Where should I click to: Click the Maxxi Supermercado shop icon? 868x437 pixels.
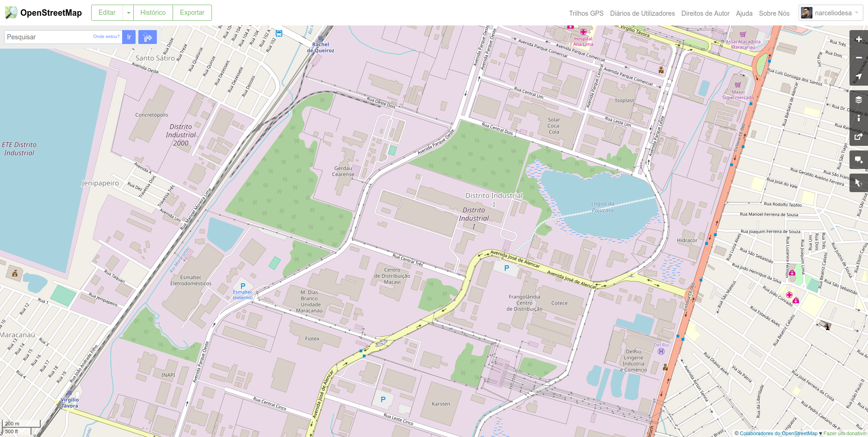(738, 85)
